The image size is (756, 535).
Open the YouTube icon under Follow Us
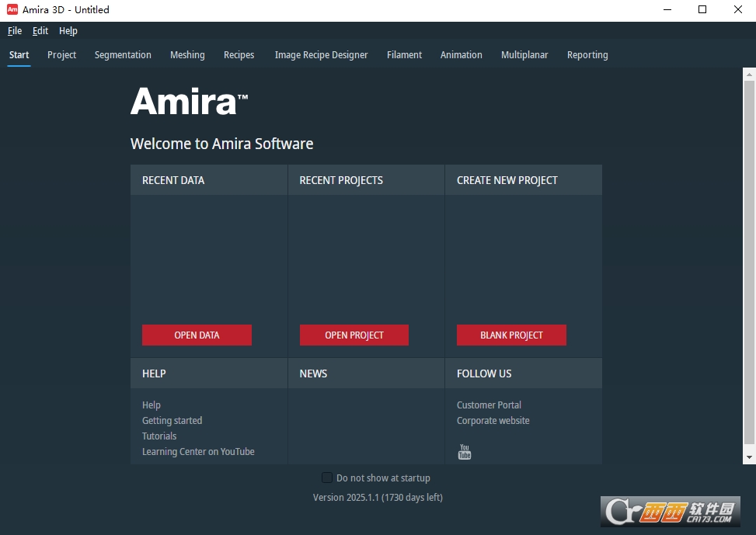[x=465, y=452]
